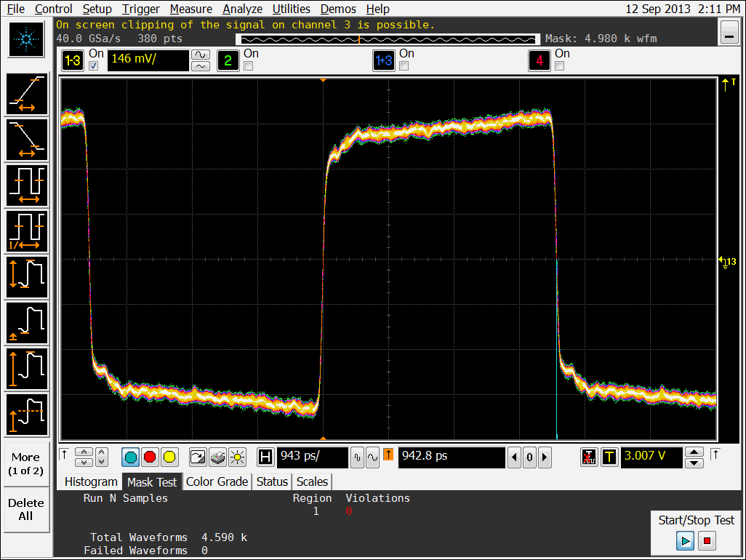Viewport: 746px width, 560px height.
Task: Click the 943 ps/ horizontal scale field
Action: pyautogui.click(x=311, y=457)
